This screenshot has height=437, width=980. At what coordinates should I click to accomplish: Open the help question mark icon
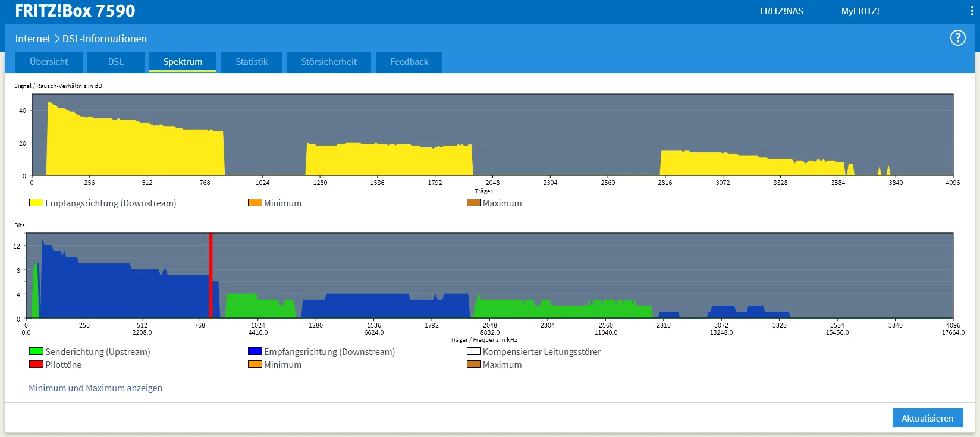point(957,38)
